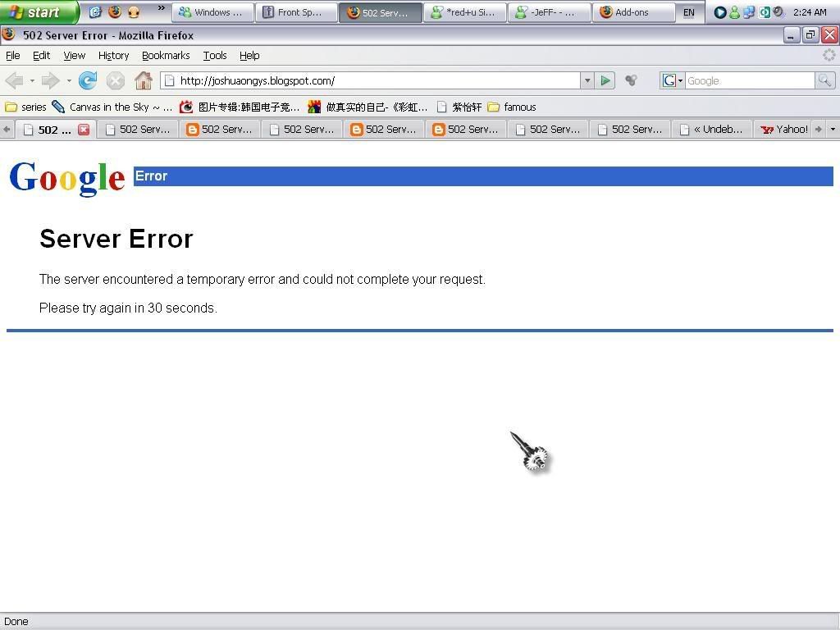Launch Firefox from the Quick Launch bar
This screenshot has width=840, height=630.
pos(115,11)
